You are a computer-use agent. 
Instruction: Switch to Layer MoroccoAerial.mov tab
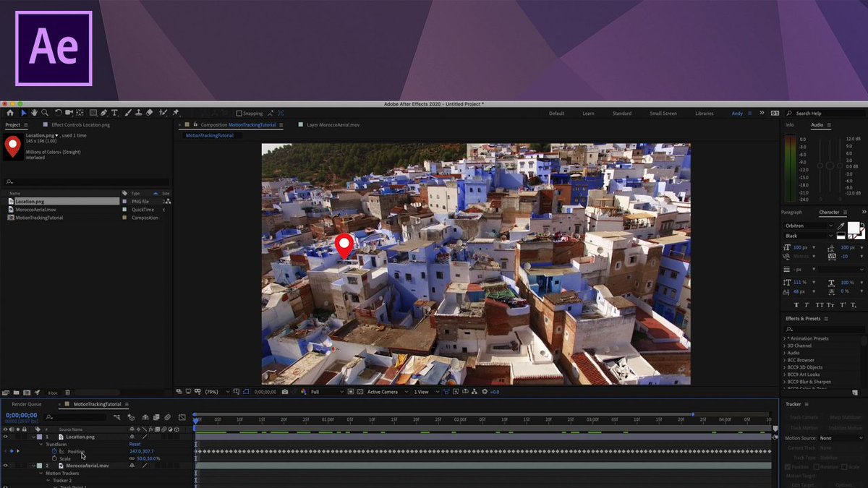[333, 125]
